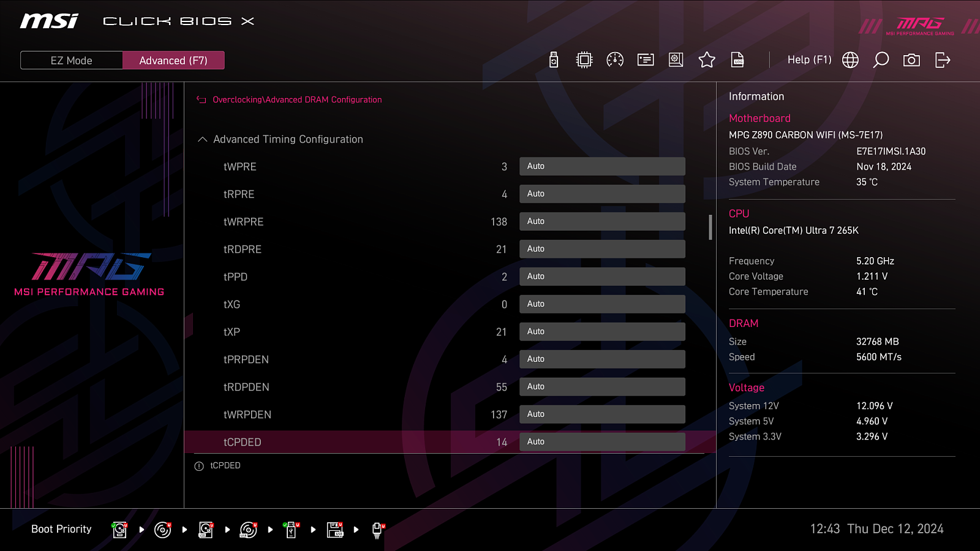Open the M-Flash USB BIOS update icon

(x=554, y=60)
